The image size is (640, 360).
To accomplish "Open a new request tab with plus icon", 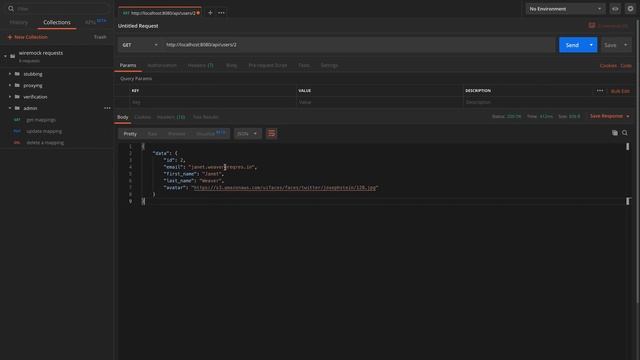I will [x=210, y=13].
